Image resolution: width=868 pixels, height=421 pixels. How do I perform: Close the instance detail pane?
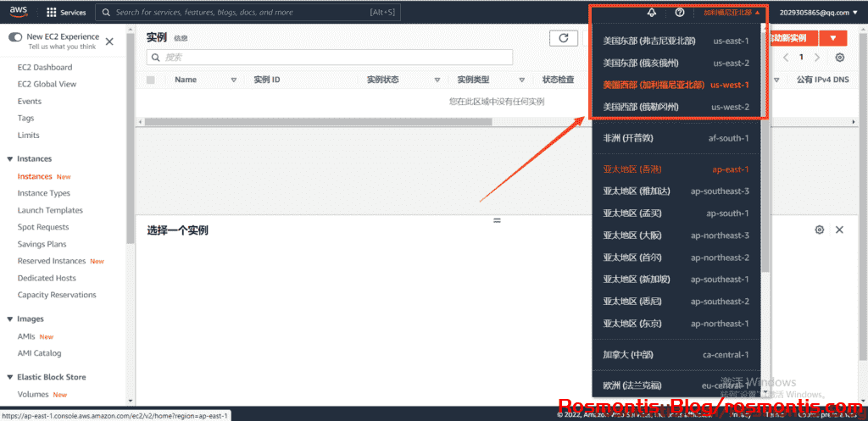click(839, 230)
